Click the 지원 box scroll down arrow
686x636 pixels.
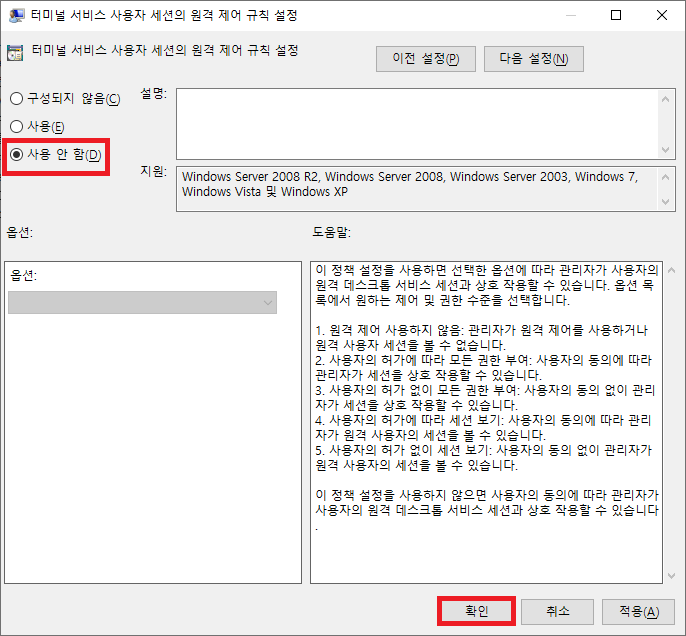[667, 201]
